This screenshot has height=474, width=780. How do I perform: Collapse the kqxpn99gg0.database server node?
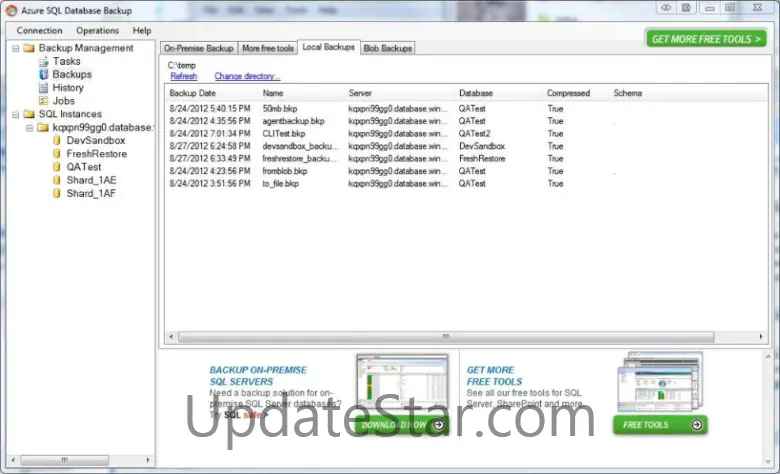tap(29, 128)
